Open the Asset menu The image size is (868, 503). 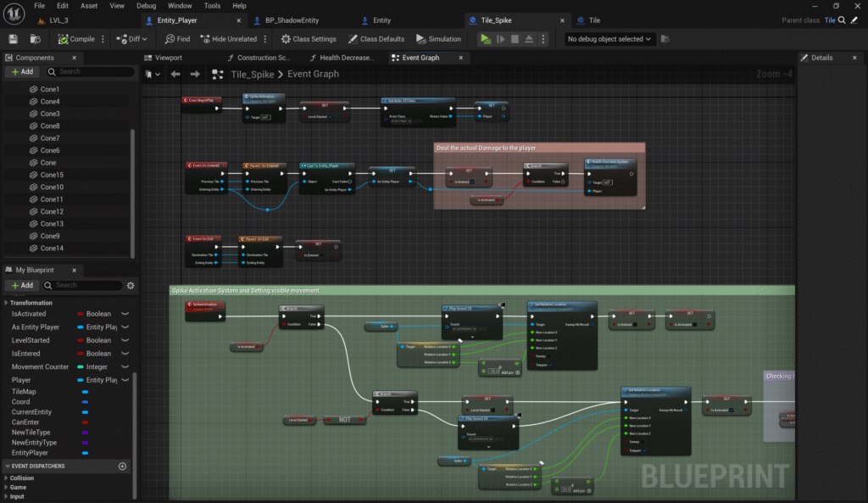click(x=88, y=6)
